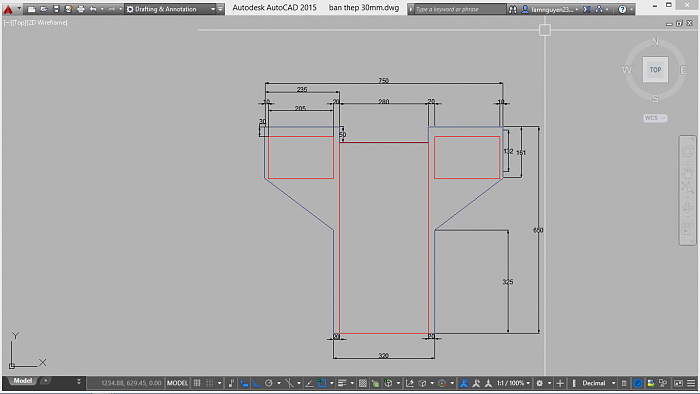Toggle Ortho mode in status bar
The width and height of the screenshot is (700, 394).
(x=256, y=383)
